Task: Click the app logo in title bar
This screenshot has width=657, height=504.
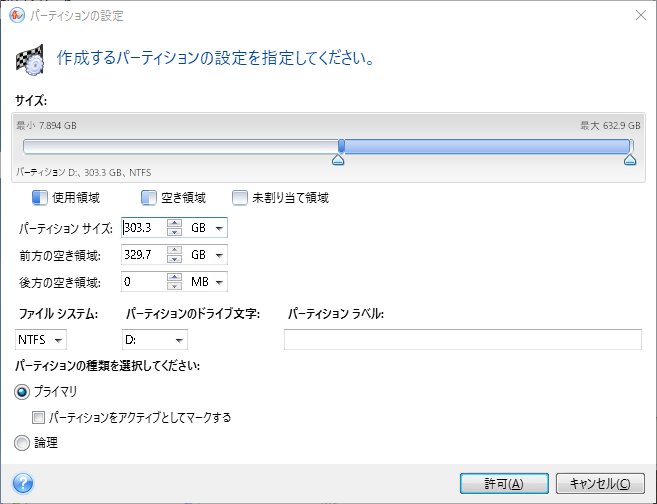Action: coord(17,16)
